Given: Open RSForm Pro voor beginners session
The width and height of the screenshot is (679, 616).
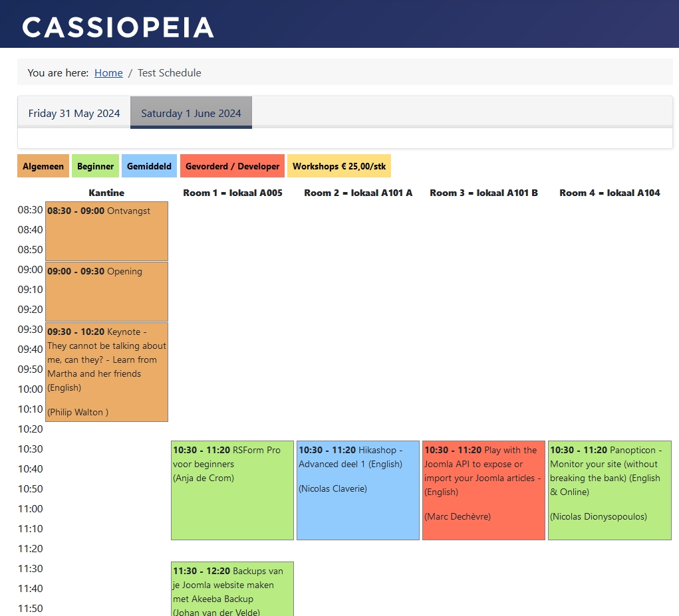Looking at the screenshot, I should tap(232, 490).
